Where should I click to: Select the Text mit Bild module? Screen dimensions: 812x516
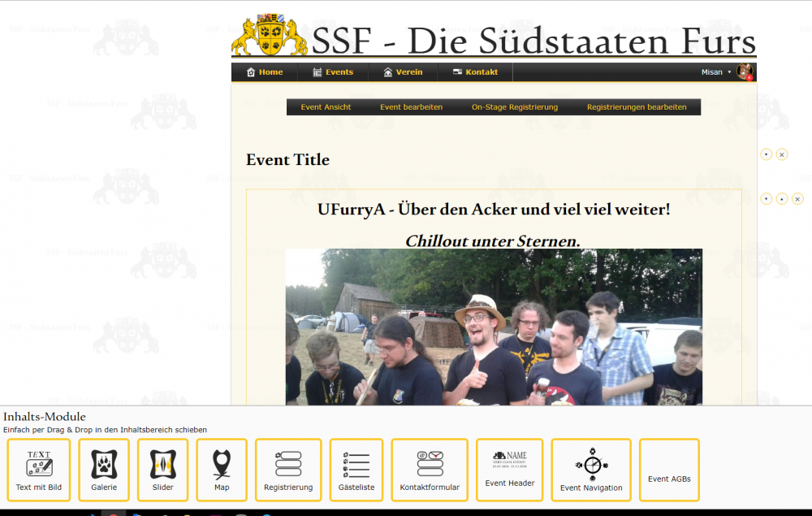point(39,470)
